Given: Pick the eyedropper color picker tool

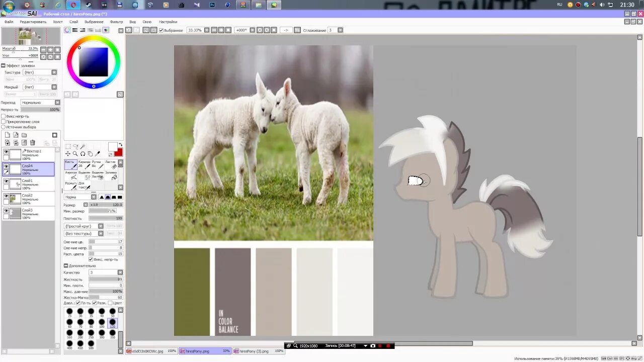Looking at the screenshot, I should [x=97, y=154].
